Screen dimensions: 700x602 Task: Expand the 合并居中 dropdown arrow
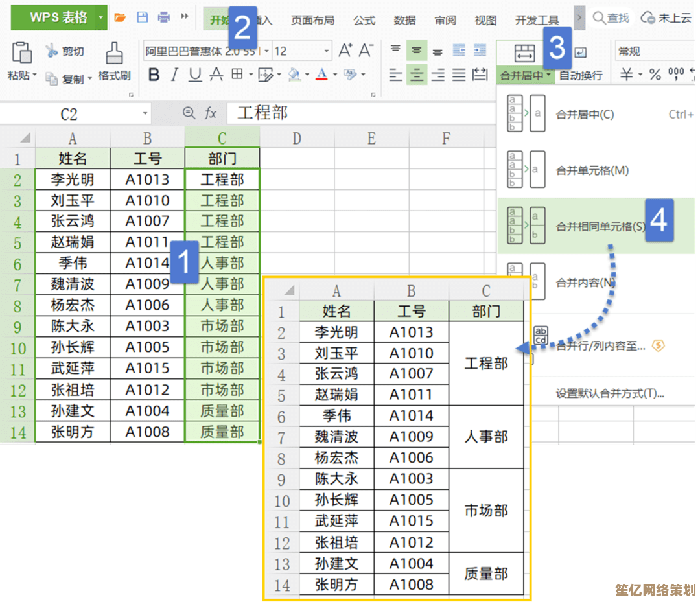click(549, 76)
